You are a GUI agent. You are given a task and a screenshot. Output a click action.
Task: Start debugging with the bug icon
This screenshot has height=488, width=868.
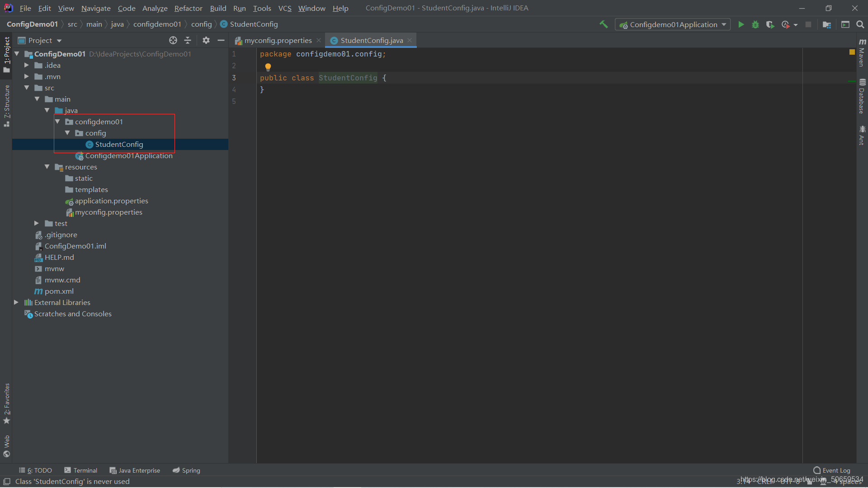pos(755,24)
